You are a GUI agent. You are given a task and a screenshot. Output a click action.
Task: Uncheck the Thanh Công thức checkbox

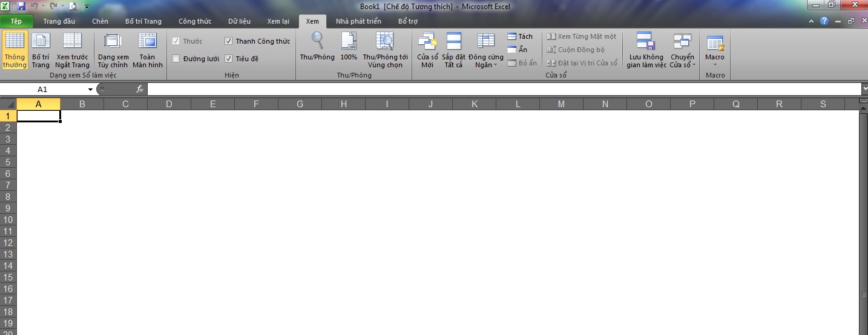click(x=228, y=41)
